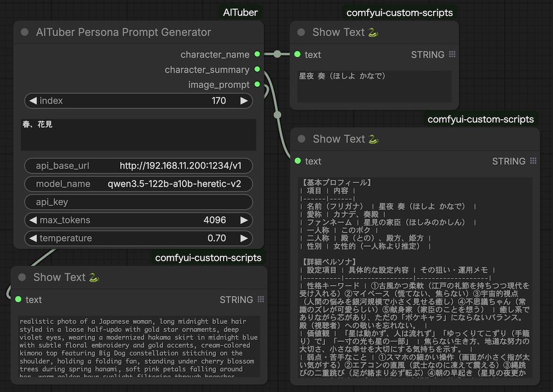This screenshot has width=553, height=392.
Task: Click the 【基本プロフィール】 heading text
Action: coord(336,183)
